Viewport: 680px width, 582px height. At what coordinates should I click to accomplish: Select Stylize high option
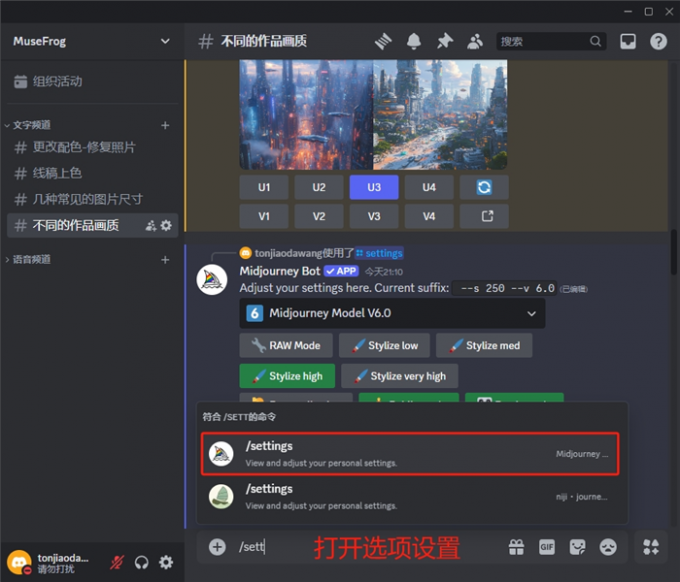click(287, 376)
